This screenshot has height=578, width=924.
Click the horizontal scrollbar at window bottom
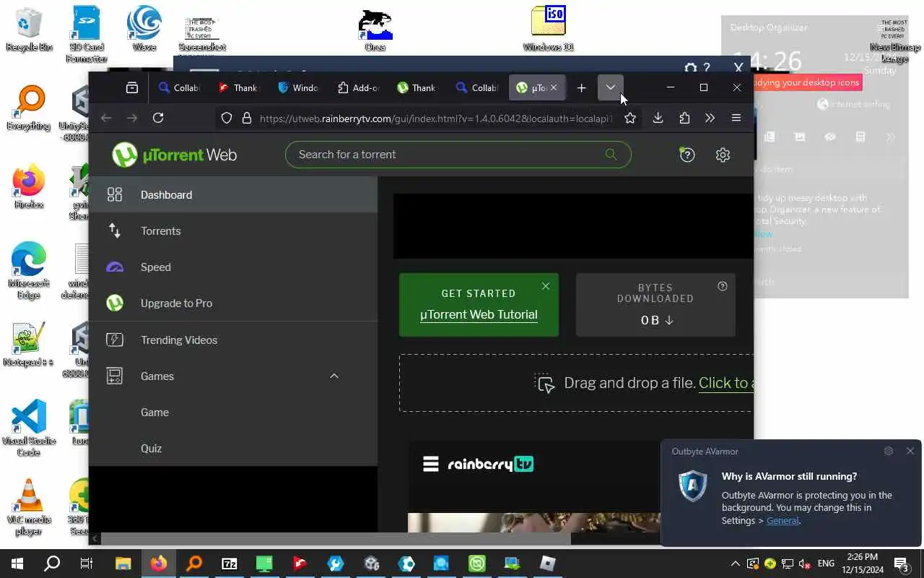[336, 538]
